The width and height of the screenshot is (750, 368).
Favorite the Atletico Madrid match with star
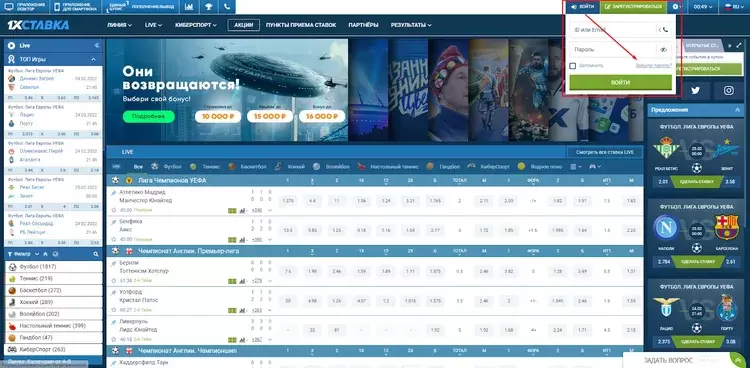click(114, 210)
